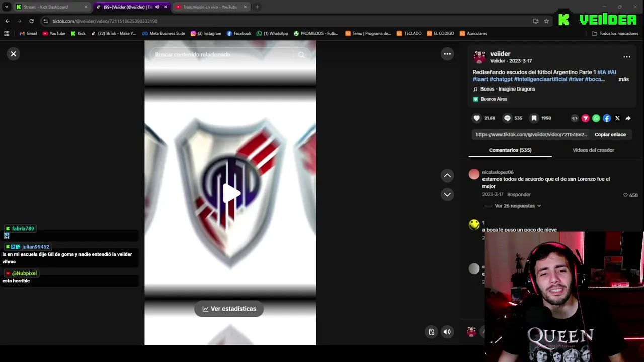Share the video to WhatsApp

pyautogui.click(x=596, y=118)
